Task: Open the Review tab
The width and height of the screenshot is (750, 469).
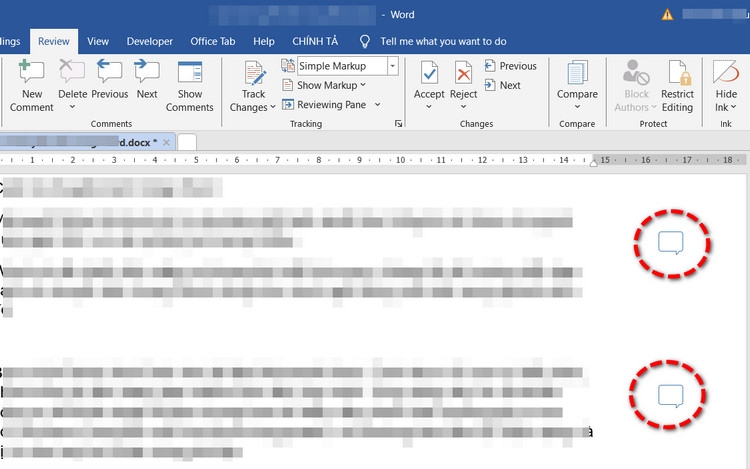Action: (x=54, y=41)
